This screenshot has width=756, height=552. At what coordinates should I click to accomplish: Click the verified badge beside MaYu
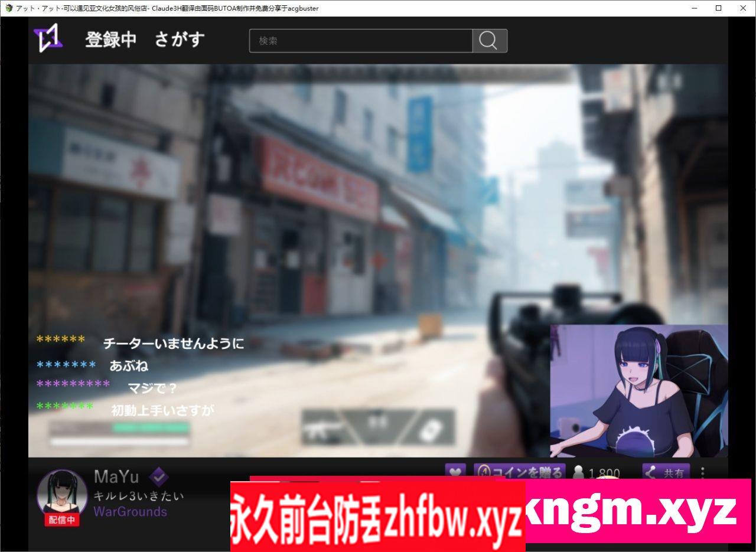[159, 476]
